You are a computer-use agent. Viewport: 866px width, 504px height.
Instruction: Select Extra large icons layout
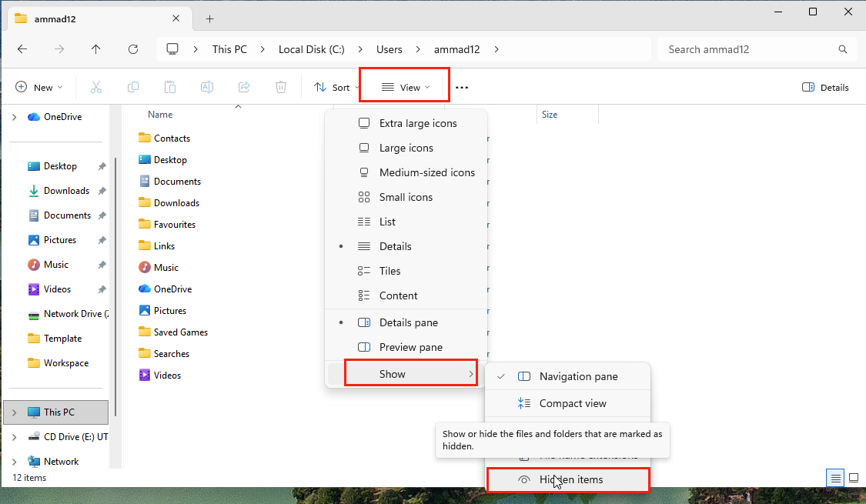coord(417,123)
